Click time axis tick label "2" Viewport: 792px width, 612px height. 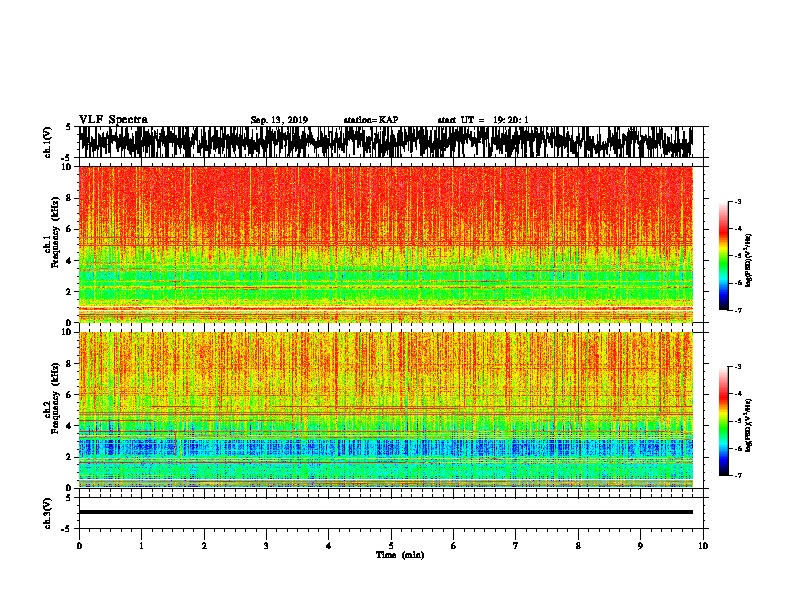point(204,546)
